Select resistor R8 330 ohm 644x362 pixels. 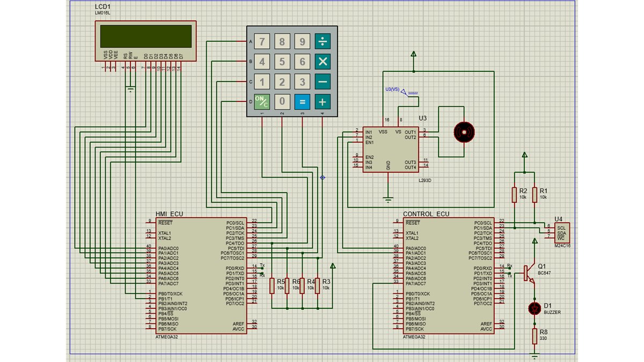pyautogui.click(x=535, y=336)
